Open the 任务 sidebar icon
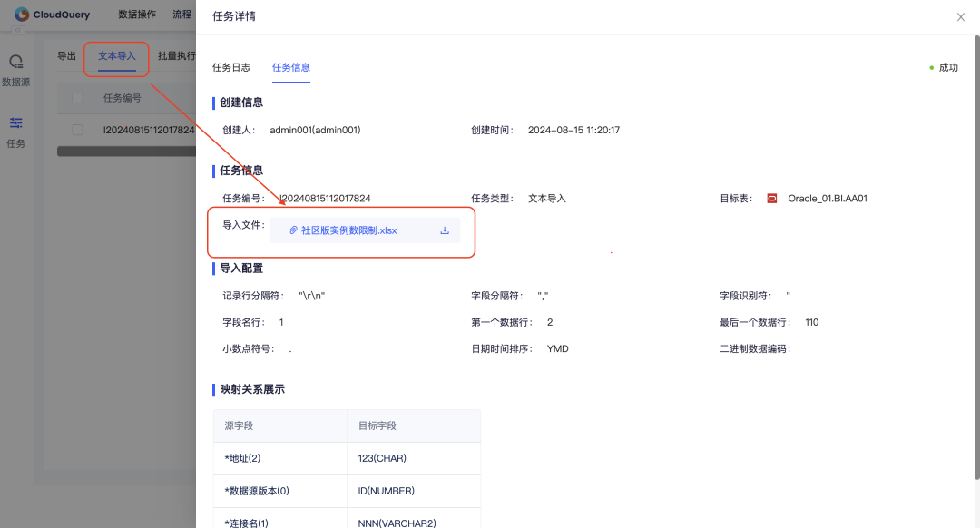 click(15, 122)
